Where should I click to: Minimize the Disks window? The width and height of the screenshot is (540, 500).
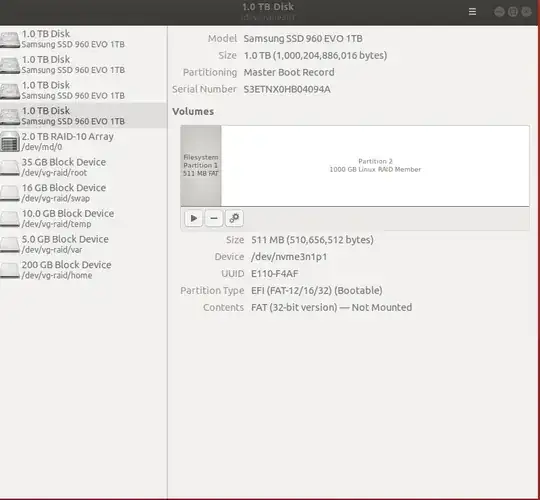point(499,12)
